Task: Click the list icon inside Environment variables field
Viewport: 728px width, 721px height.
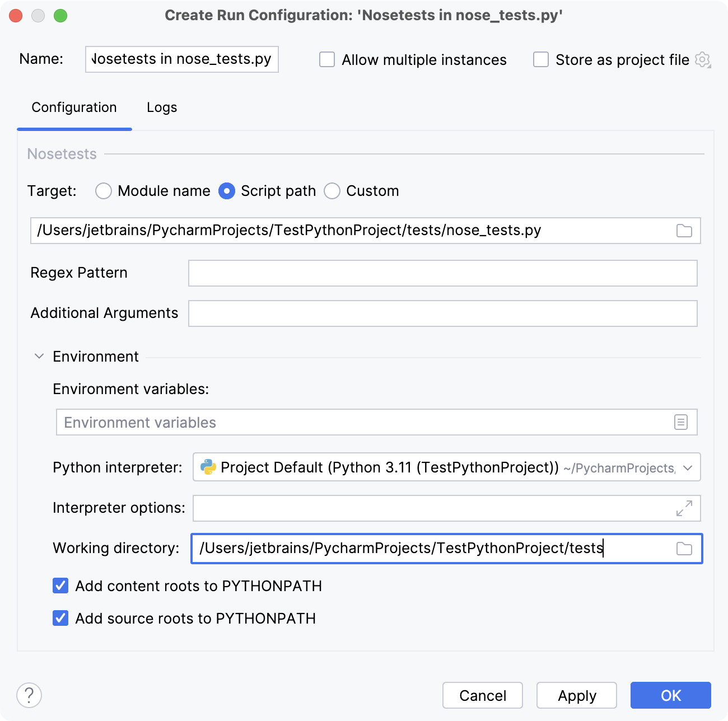Action: (681, 422)
